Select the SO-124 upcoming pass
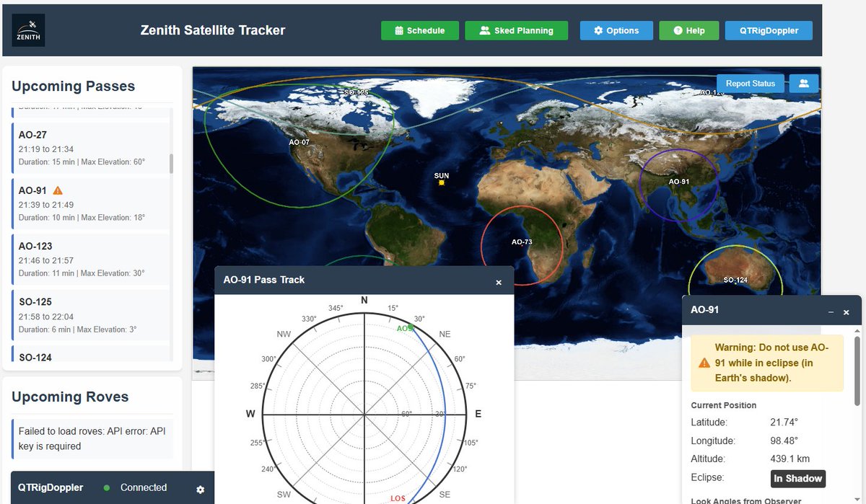866x504 pixels. pyautogui.click(x=91, y=353)
